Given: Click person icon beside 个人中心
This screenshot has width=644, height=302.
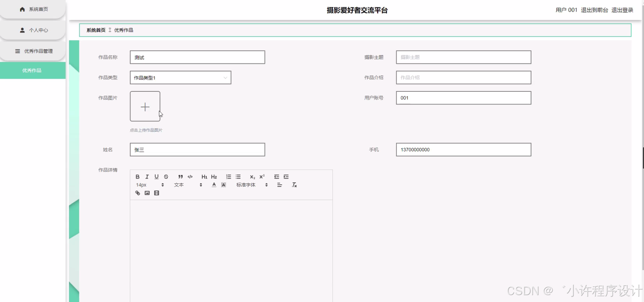Looking at the screenshot, I should (22, 30).
